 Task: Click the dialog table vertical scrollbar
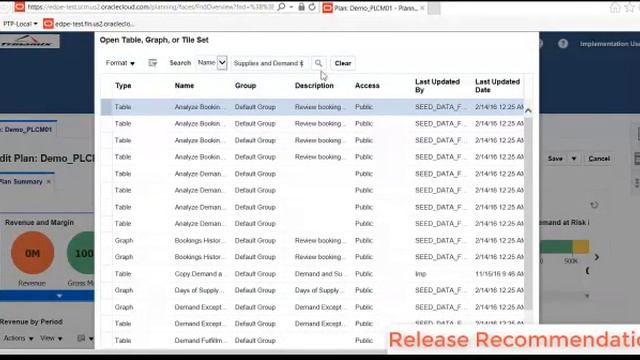[528, 212]
